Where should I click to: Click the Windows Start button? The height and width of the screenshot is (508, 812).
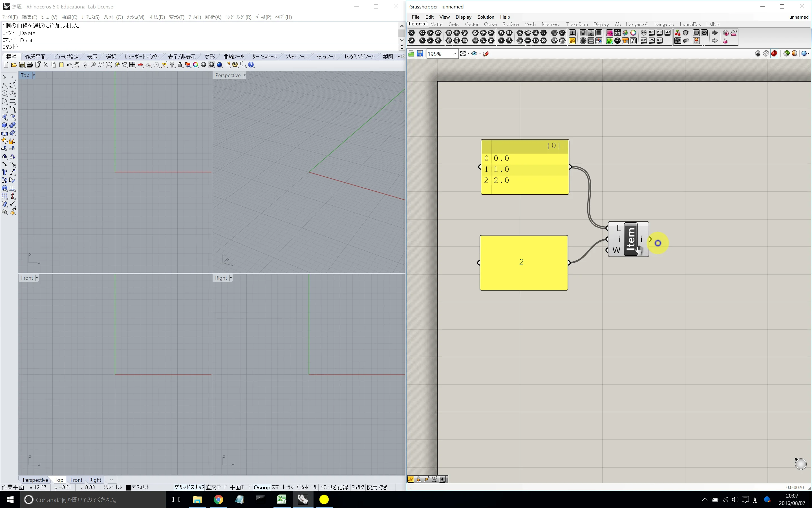[x=10, y=500]
